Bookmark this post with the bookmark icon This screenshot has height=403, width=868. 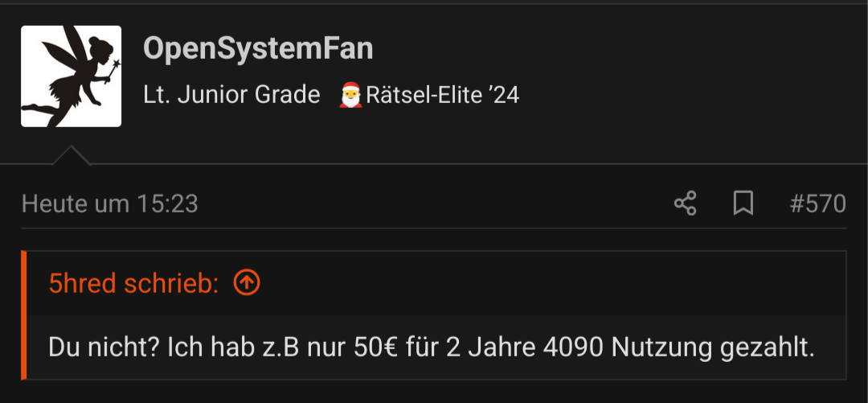click(743, 204)
